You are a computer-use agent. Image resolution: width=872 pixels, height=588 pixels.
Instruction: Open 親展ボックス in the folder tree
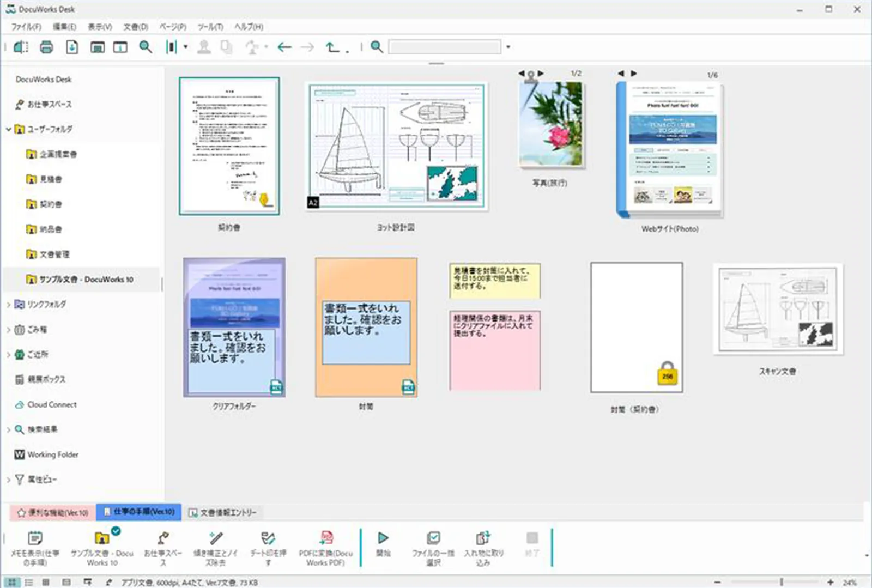tap(40, 379)
